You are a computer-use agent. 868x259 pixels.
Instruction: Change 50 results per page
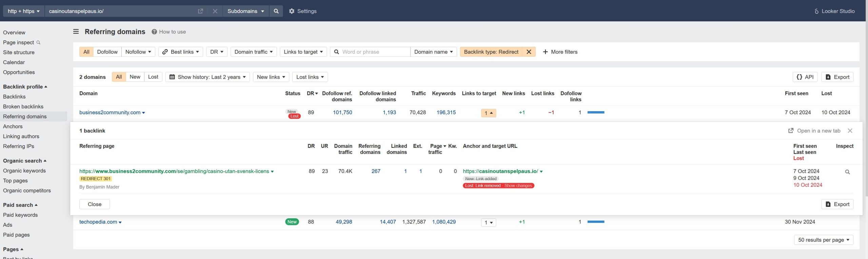coord(824,240)
